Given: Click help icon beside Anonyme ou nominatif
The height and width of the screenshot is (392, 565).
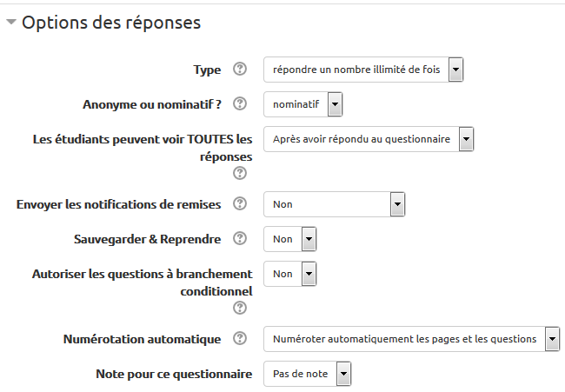Looking at the screenshot, I should tap(241, 105).
